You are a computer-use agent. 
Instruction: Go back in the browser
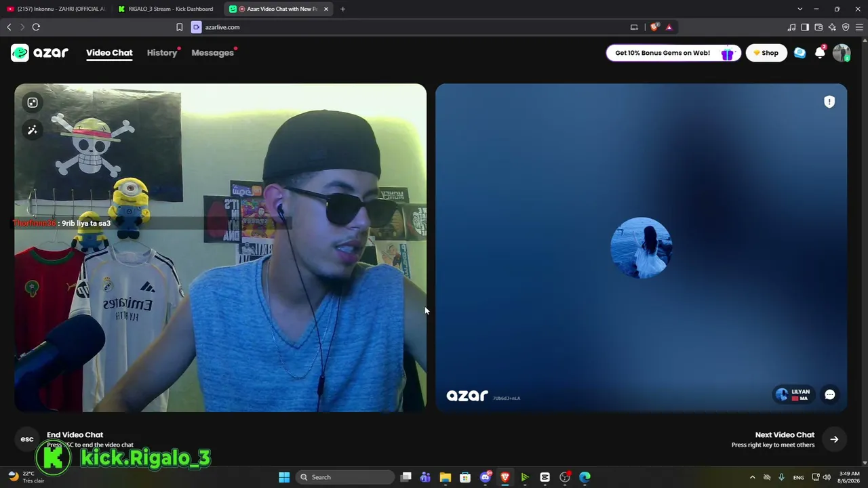(9, 27)
